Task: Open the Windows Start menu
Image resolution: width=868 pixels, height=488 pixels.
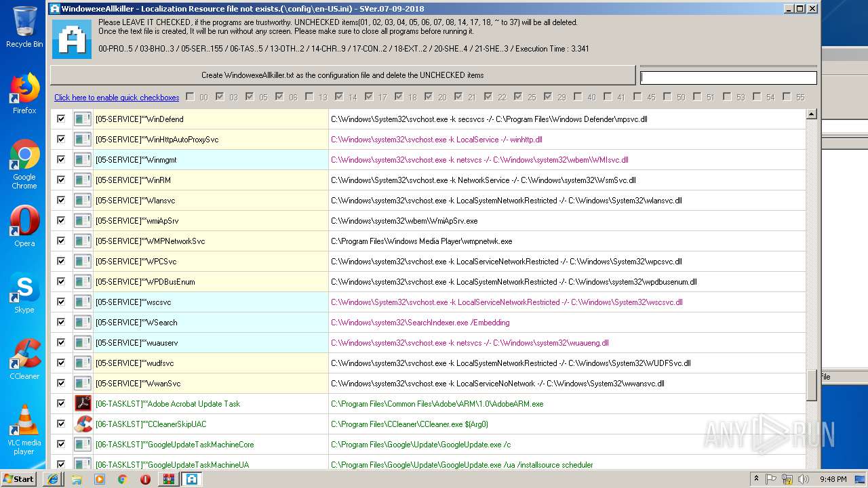Action: click(x=19, y=479)
